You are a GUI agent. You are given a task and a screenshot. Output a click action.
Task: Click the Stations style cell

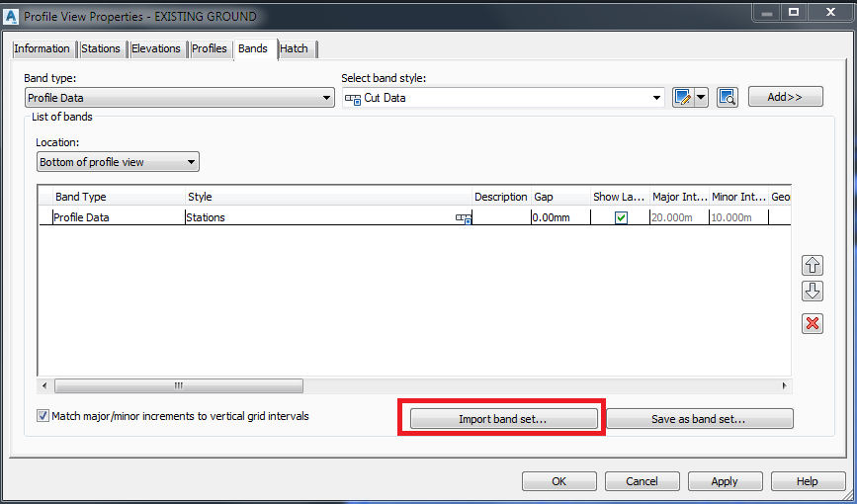tap(328, 217)
